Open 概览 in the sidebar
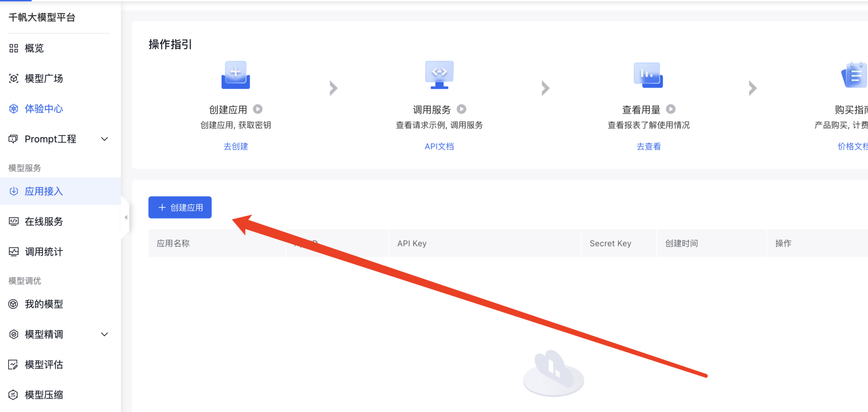 pos(34,48)
